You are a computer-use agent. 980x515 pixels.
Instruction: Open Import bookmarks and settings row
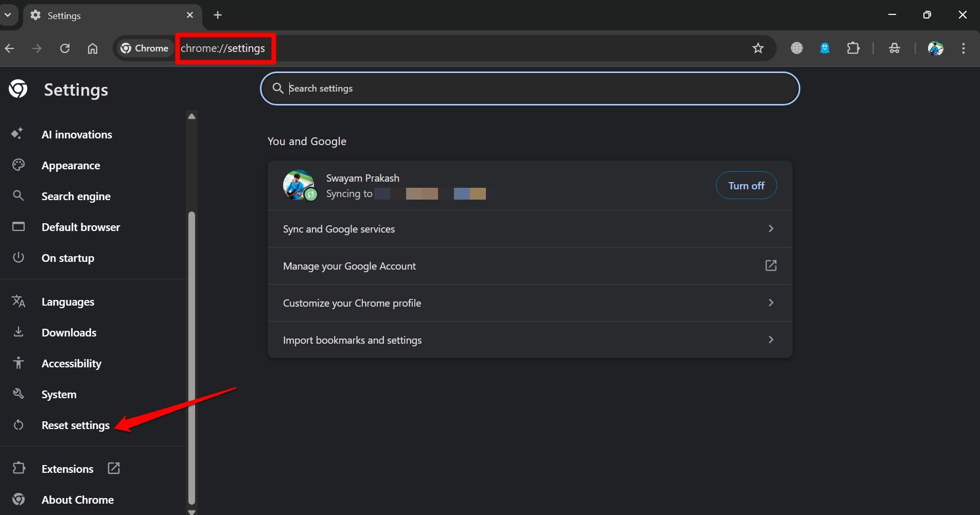[x=530, y=340]
